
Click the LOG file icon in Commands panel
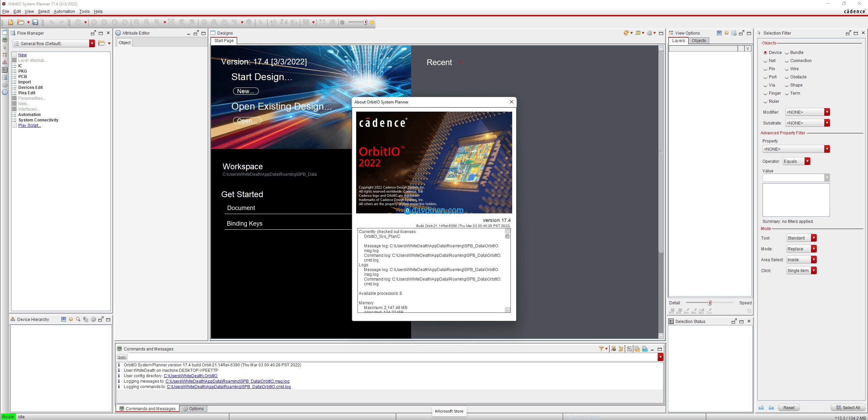645,349
